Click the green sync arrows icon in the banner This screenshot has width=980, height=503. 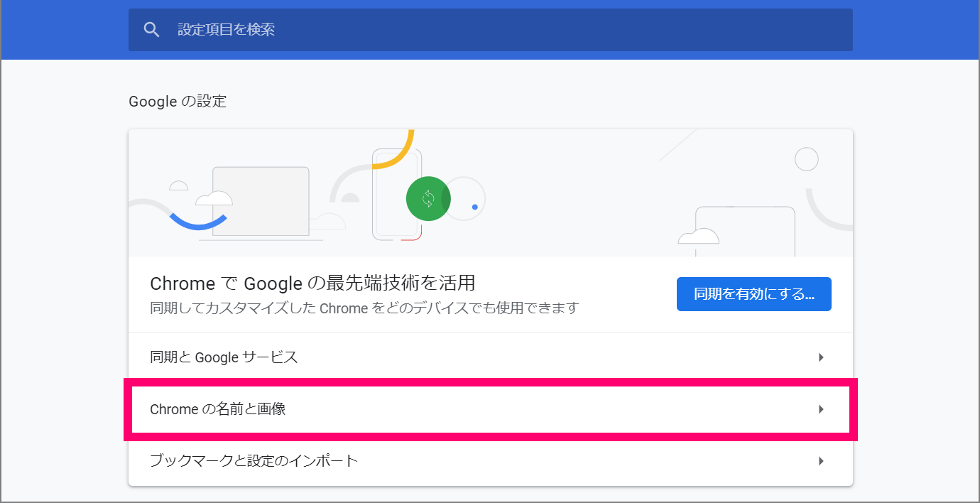click(428, 198)
